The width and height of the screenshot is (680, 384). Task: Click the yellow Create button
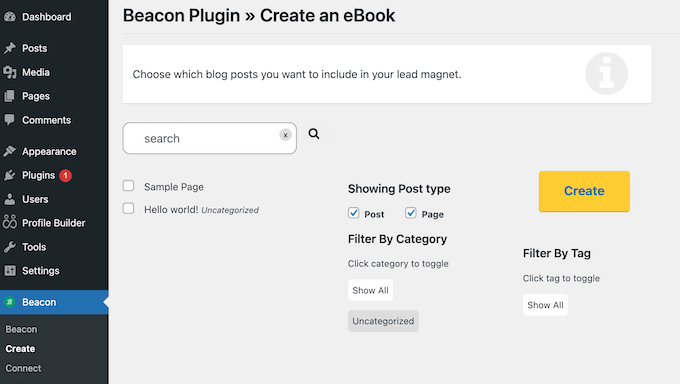(584, 191)
